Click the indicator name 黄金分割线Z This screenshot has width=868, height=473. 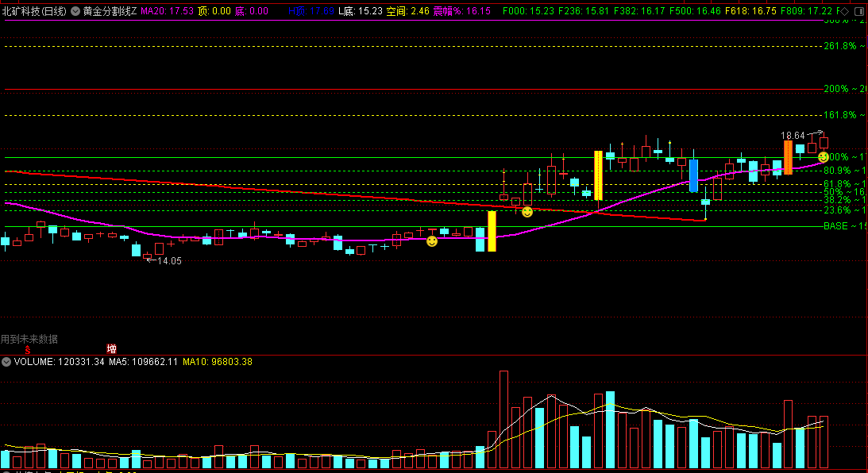110,11
